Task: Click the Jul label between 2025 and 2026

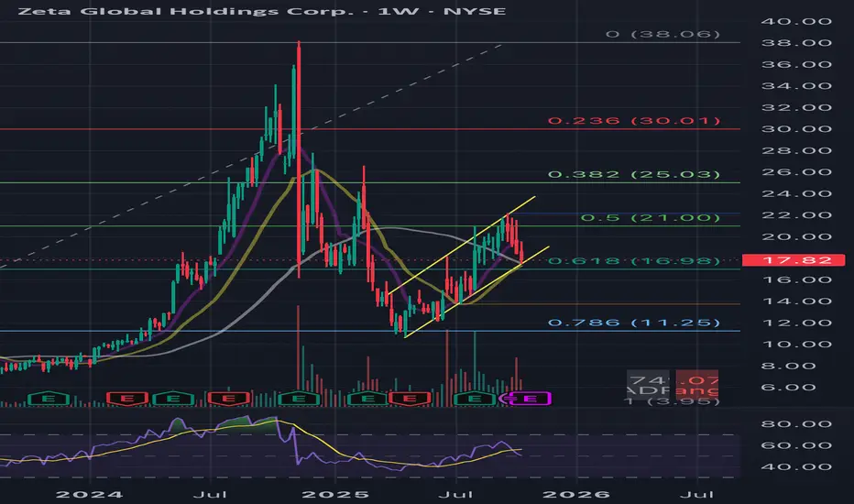Action: coord(456,495)
